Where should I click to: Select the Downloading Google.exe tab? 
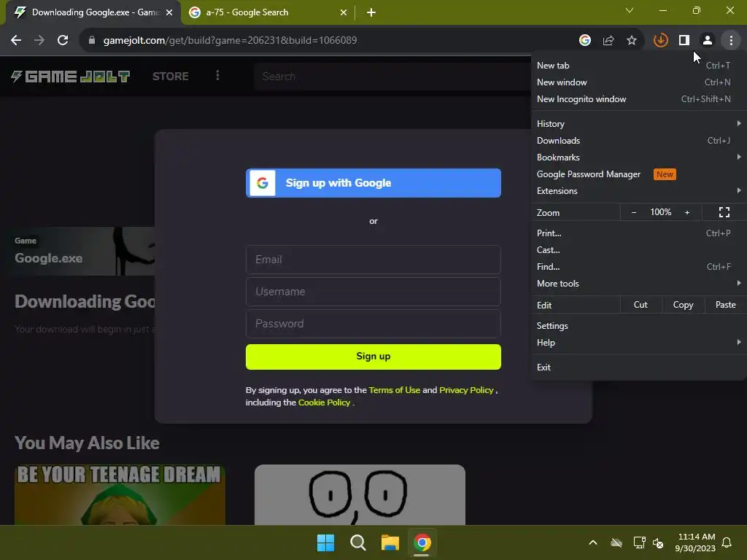[94, 12]
